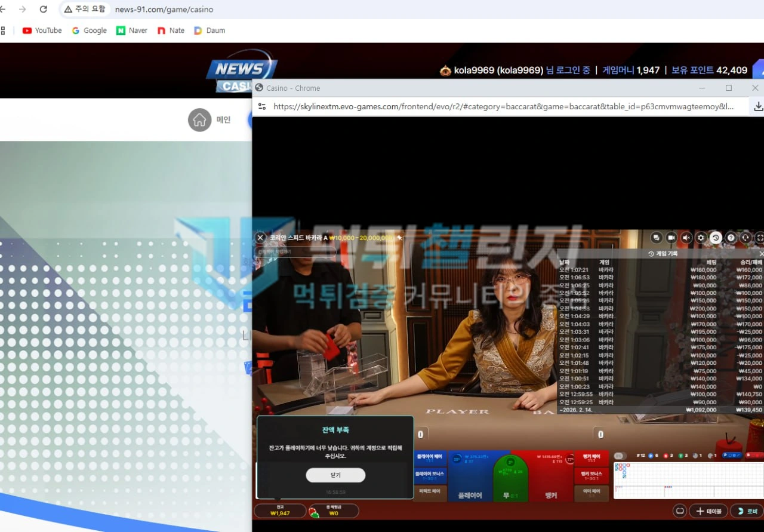Click the 잔고 balance display ₩1,947
764x532 pixels.
point(280,511)
